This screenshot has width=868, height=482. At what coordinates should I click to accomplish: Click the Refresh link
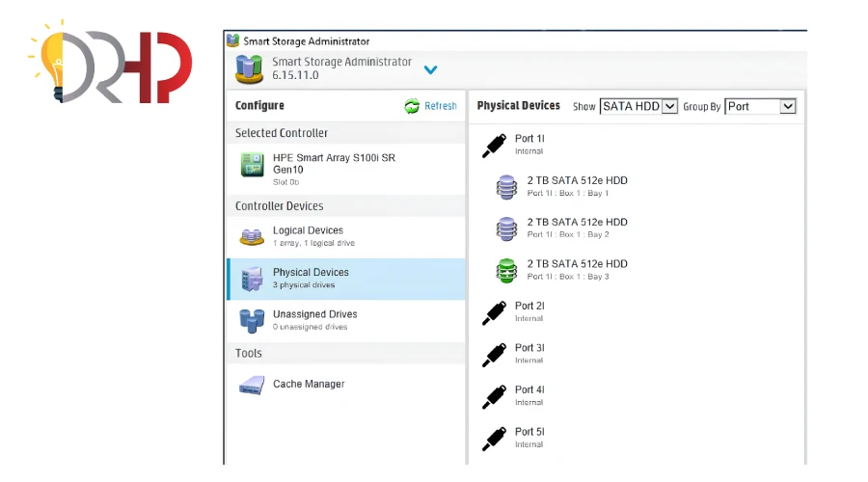[x=441, y=106]
